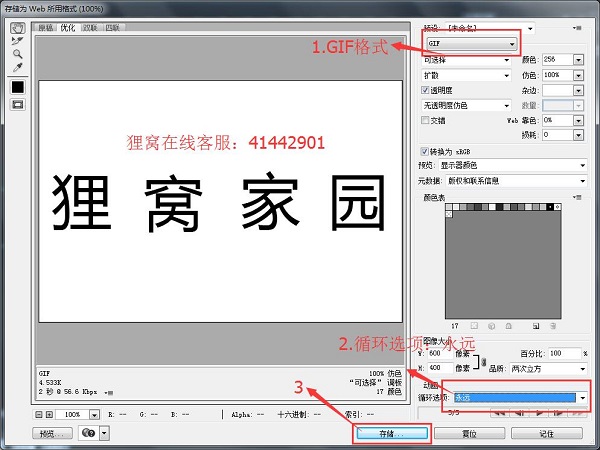
Task: Enable the 交错 interlaced checkbox
Action: [425, 120]
